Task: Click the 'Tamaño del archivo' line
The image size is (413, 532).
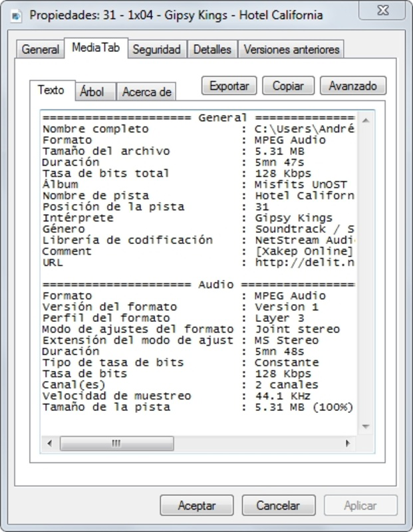Action: coord(173,152)
